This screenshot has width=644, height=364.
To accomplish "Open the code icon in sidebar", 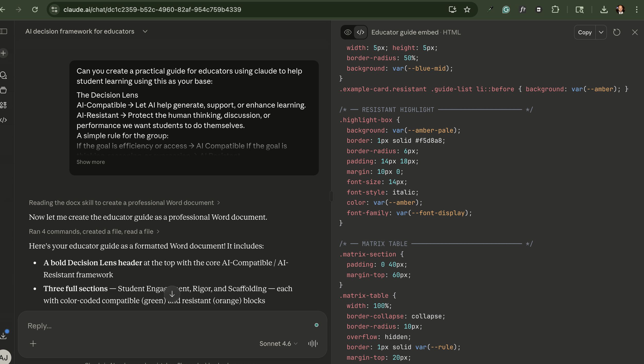I will (x=3, y=120).
